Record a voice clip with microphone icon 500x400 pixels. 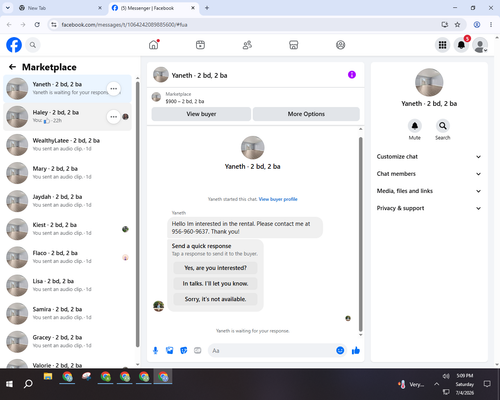coord(155,350)
